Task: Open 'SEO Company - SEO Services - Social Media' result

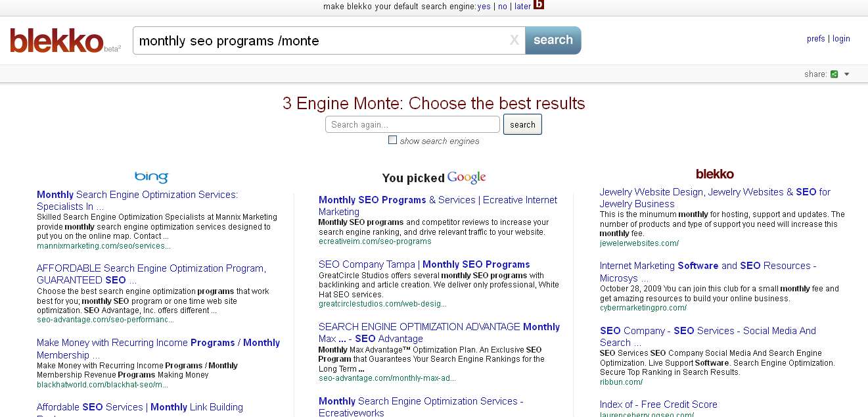Action: click(x=708, y=337)
